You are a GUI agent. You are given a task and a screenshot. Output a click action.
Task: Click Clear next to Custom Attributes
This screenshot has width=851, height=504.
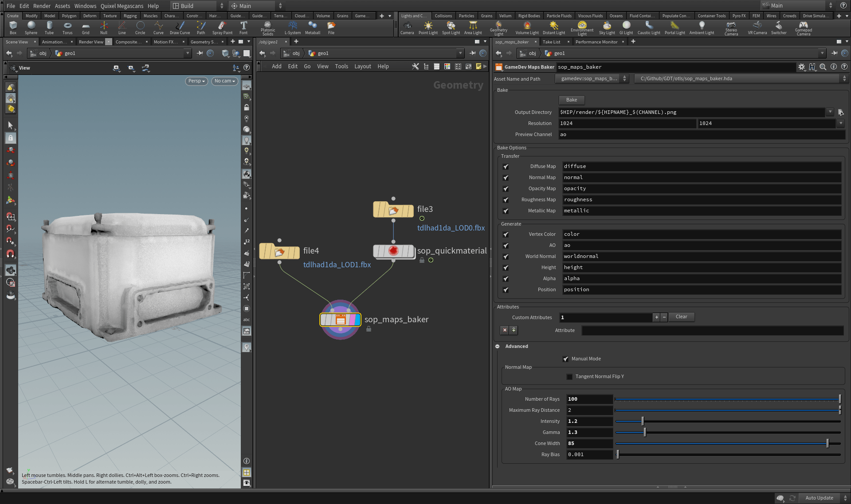pyautogui.click(x=681, y=316)
